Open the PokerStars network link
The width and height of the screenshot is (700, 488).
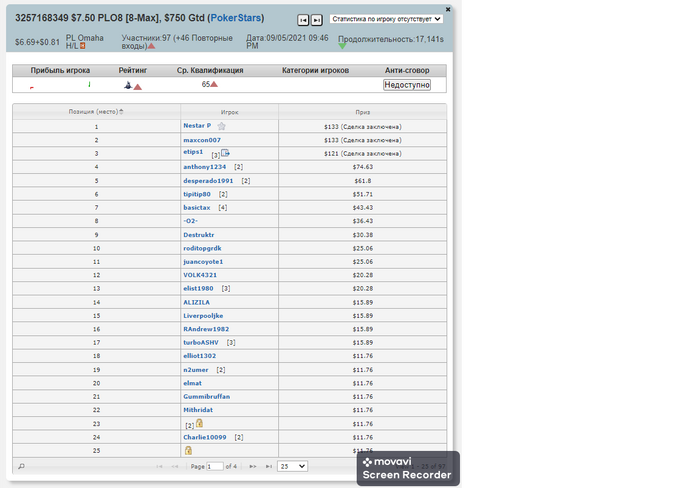point(236,18)
